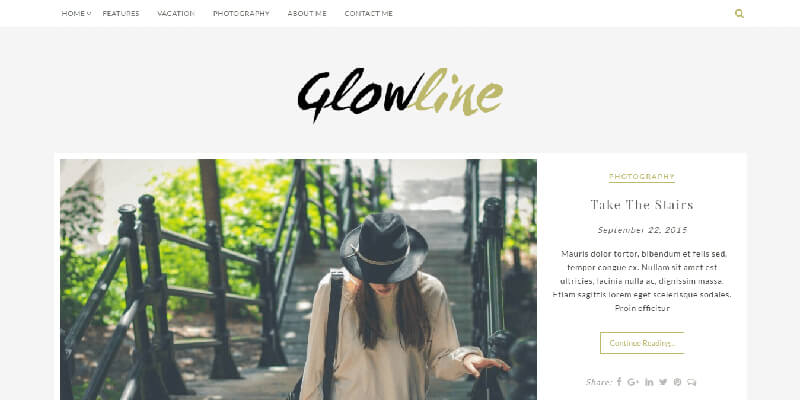Click the Continue Reading button

(x=642, y=343)
